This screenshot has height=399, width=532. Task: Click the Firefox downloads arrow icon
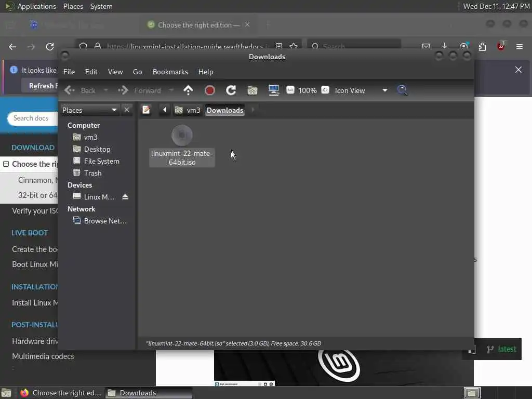pos(445,46)
